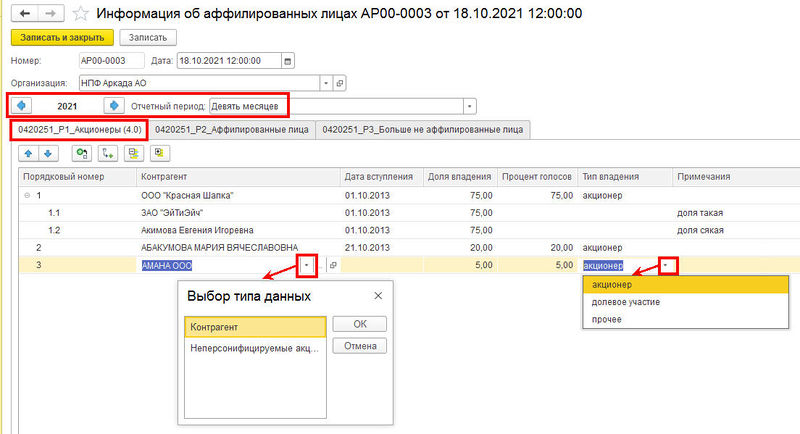Image resolution: width=800 pixels, height=434 pixels.
Task: Expand the Тип владения dropdown in row 3
Action: [x=665, y=266]
